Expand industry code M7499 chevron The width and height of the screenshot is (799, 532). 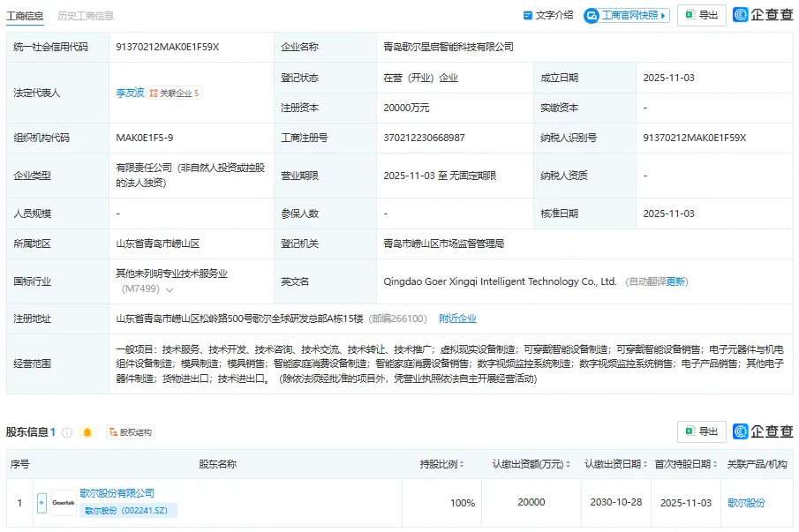point(170,289)
